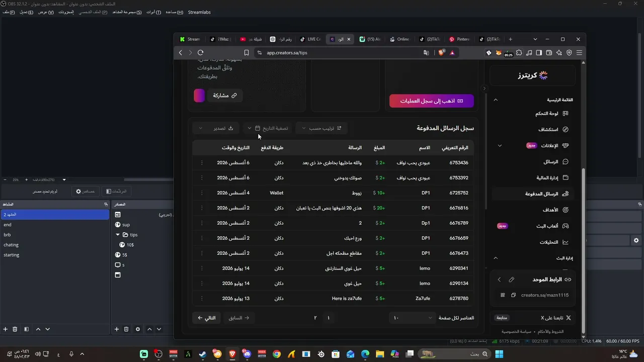
Task: Open Discord from Windows taskbar
Action: click(x=247, y=354)
